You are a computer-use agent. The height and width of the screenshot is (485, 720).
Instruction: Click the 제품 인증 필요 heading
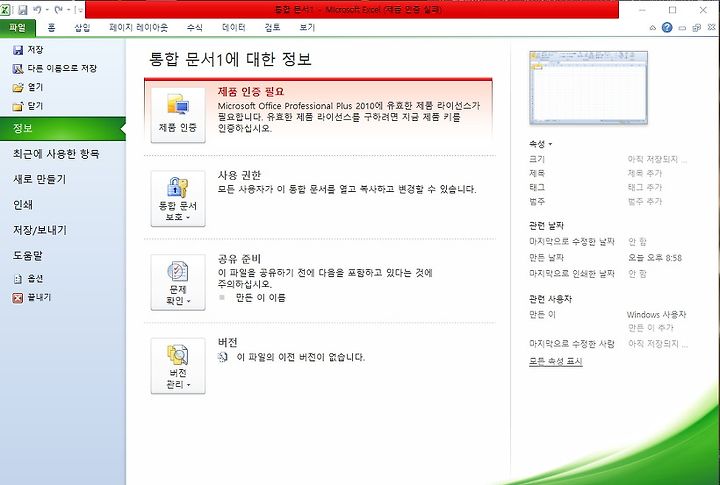pos(251,91)
